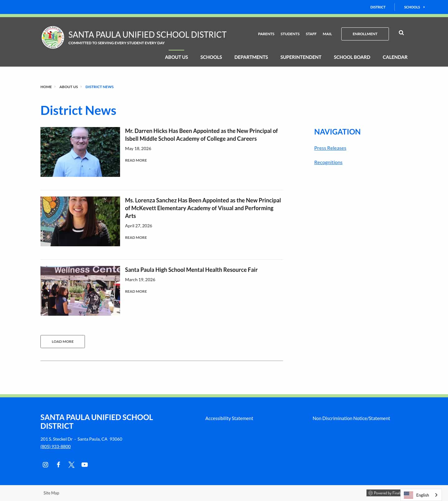Open Lorenza Sanchez photo thumbnail
448x501 pixels.
coord(80,221)
